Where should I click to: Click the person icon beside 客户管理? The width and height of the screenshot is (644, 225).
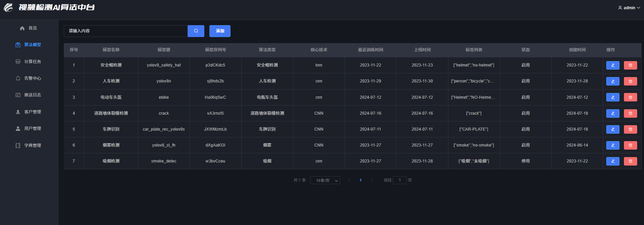click(18, 112)
